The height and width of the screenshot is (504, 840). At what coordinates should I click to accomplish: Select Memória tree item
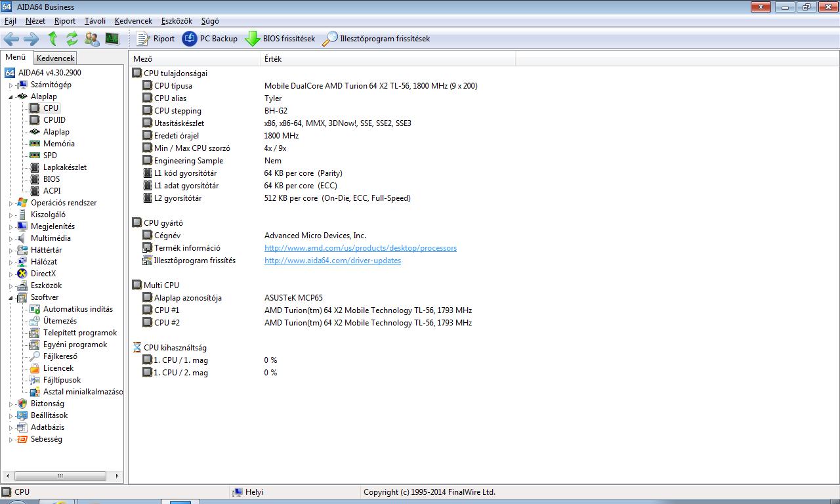(59, 144)
